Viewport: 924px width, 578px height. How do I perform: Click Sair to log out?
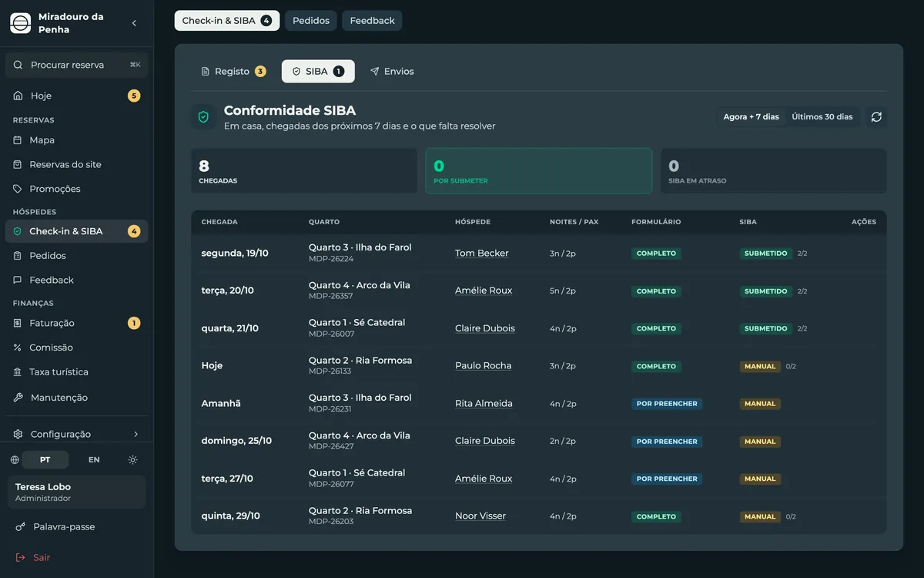click(x=76, y=557)
